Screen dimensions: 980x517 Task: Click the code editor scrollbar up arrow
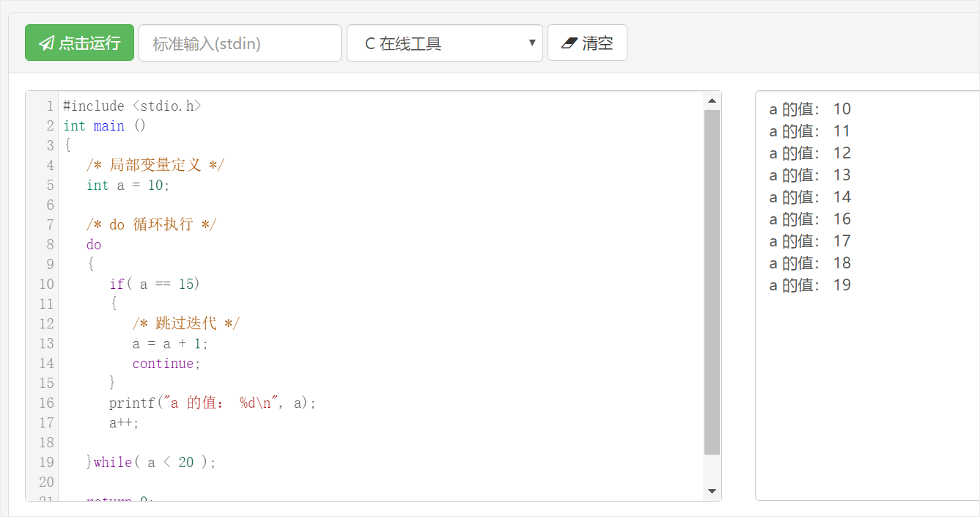pos(712,100)
